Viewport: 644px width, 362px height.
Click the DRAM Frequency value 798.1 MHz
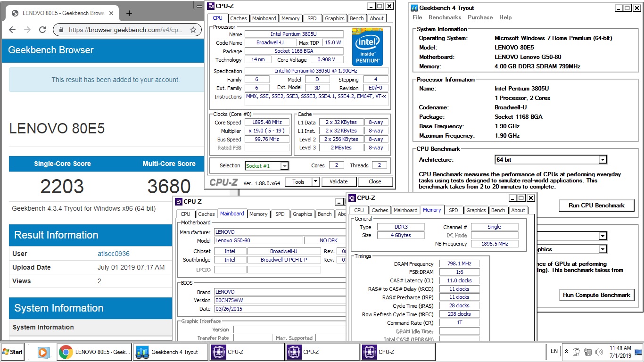coord(459,264)
